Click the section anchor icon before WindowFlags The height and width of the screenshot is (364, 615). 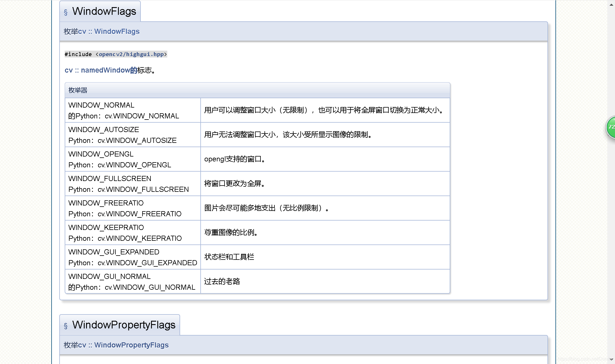pyautogui.click(x=65, y=12)
